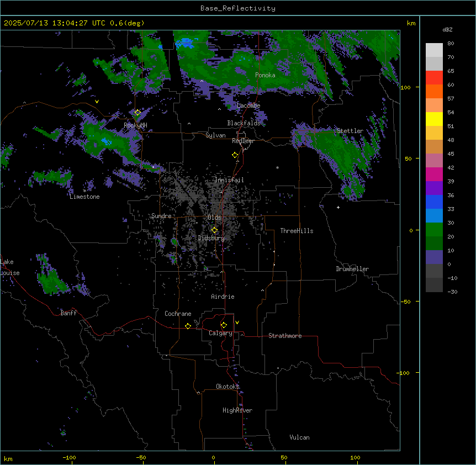Image resolution: width=476 pixels, height=465 pixels.
Task: Click the yellow diamond marker above Calgary label
Action: pos(224,325)
